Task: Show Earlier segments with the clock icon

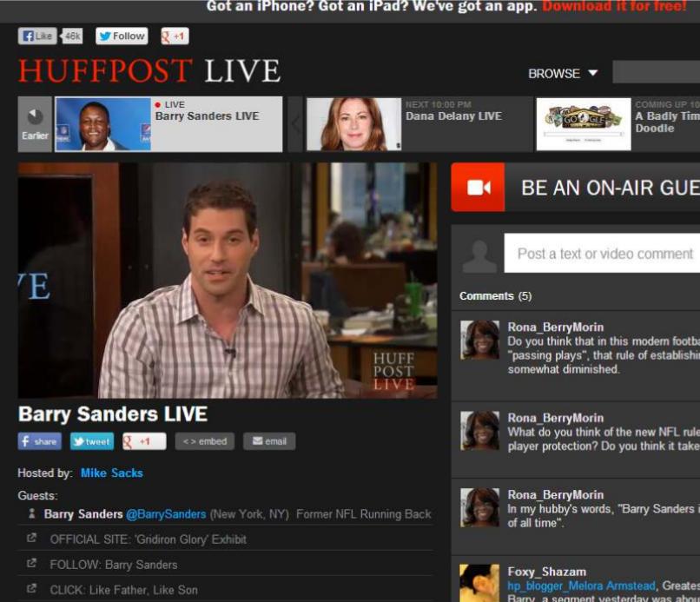Action: [35, 124]
